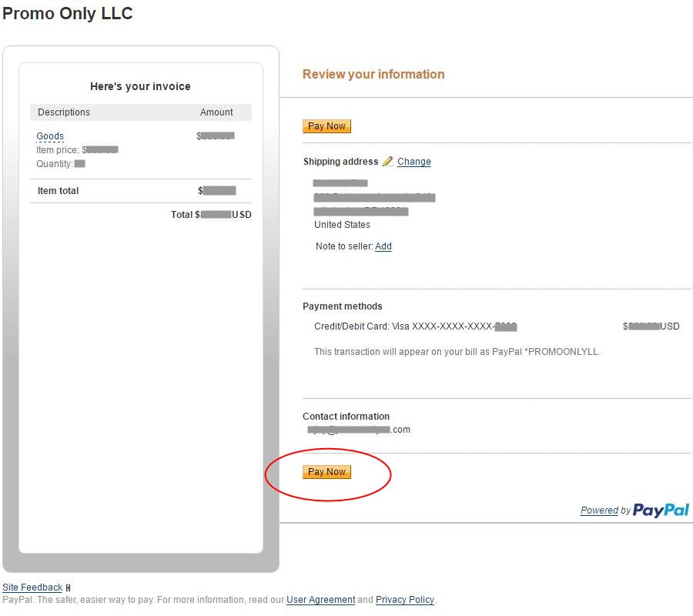
Task: Click United States in shipping address
Action: click(x=342, y=225)
